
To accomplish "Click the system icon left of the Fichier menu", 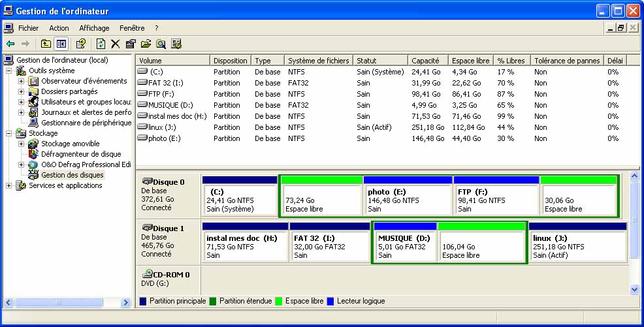I will 8,28.
